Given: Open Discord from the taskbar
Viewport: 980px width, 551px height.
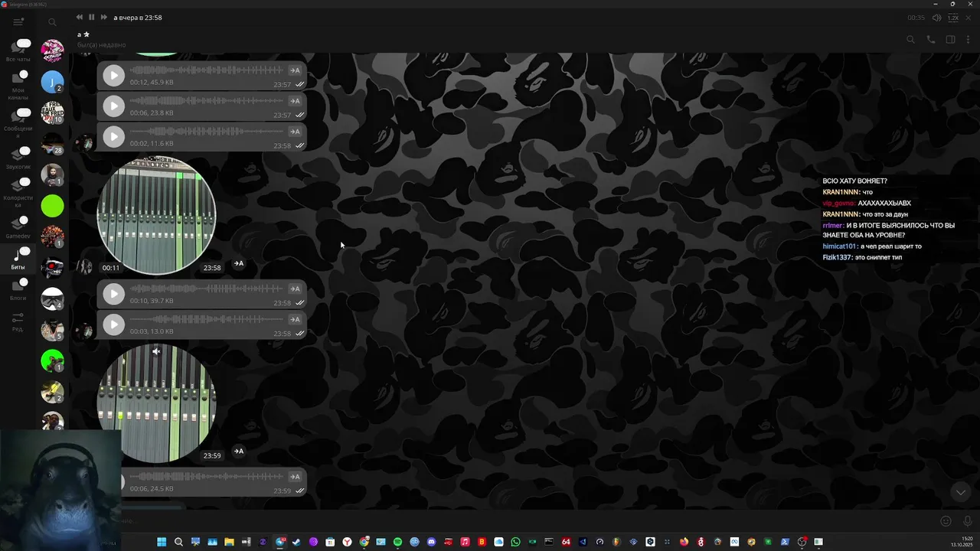Looking at the screenshot, I should [431, 542].
